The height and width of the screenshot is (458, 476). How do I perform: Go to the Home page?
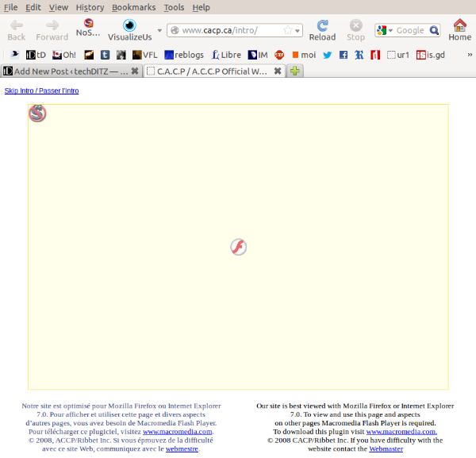click(459, 30)
